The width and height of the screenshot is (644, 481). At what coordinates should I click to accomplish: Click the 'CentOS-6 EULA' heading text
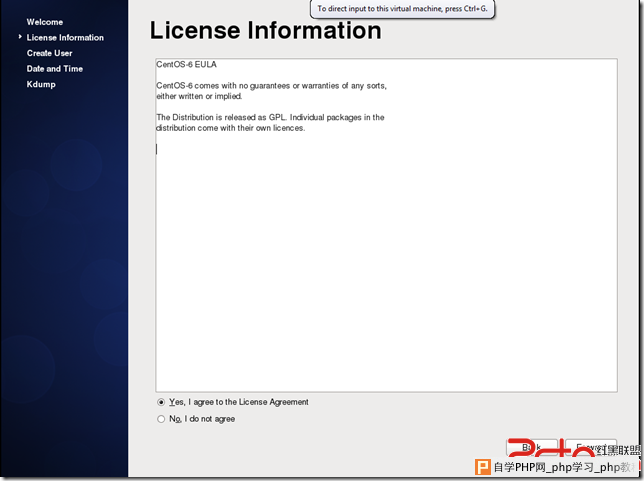[186, 64]
